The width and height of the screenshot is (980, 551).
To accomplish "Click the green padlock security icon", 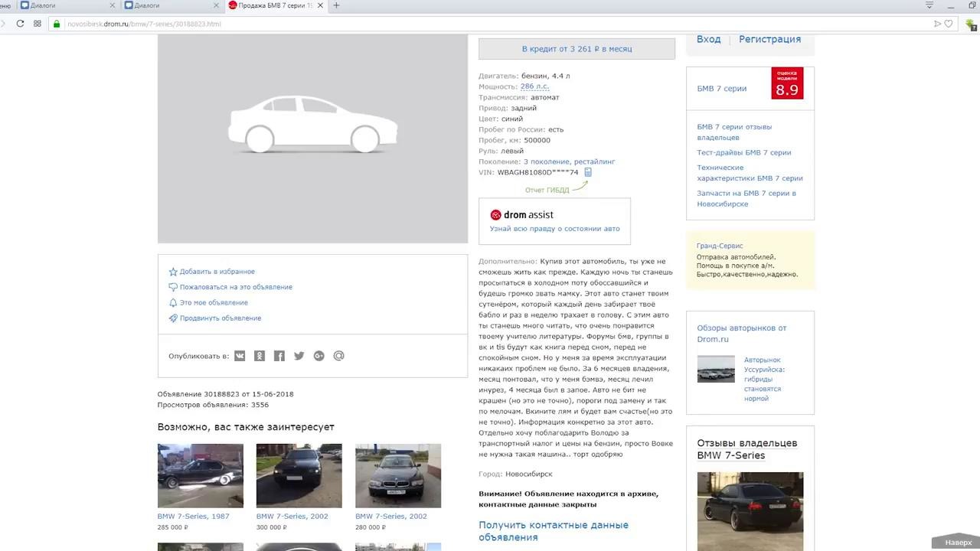I will click(x=57, y=24).
